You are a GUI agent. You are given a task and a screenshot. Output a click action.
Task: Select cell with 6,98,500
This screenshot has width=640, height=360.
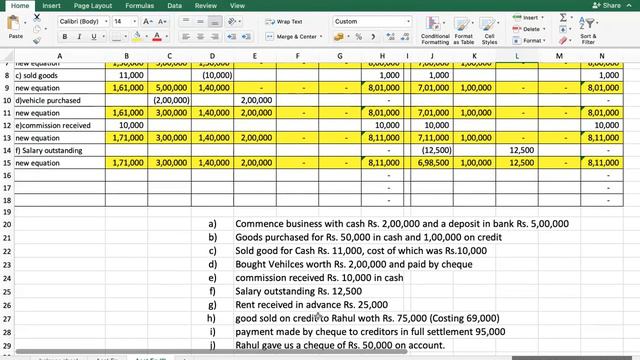432,163
